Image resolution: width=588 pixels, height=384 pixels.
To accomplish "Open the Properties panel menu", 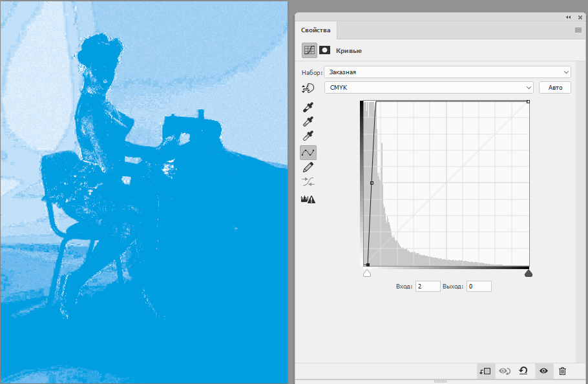I will coord(578,30).
